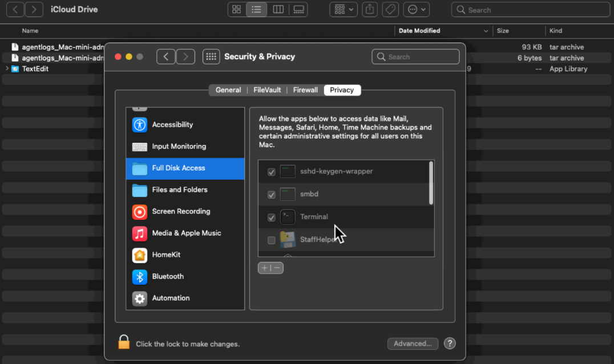The height and width of the screenshot is (364, 614).
Task: Select the Accessibility privacy category
Action: 172,124
